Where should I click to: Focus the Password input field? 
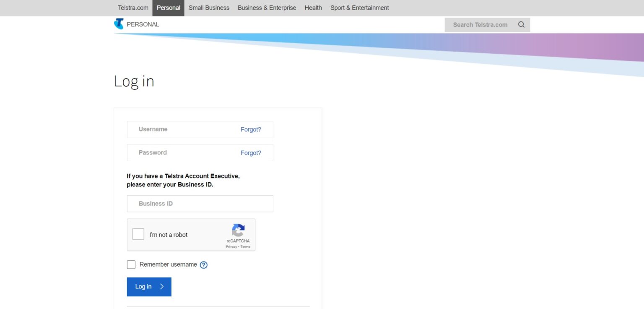[200, 153]
